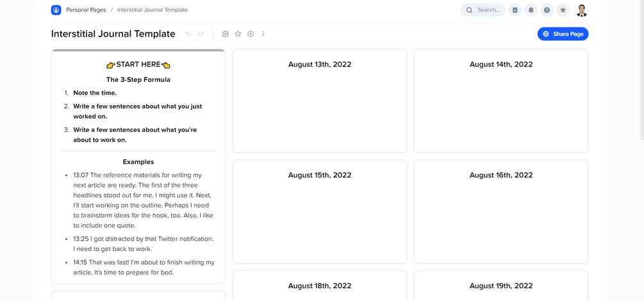Image resolution: width=644 pixels, height=301 pixels.
Task: Click the redo arrow
Action: pos(201,34)
